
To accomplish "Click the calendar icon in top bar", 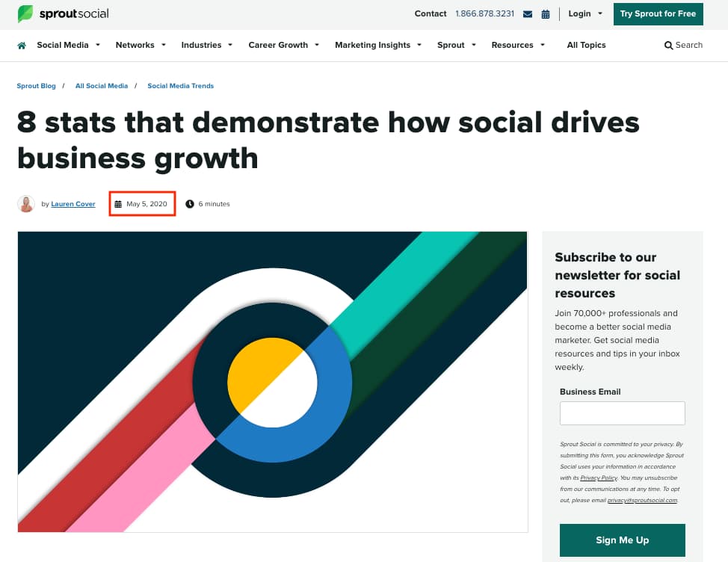I will (x=546, y=14).
